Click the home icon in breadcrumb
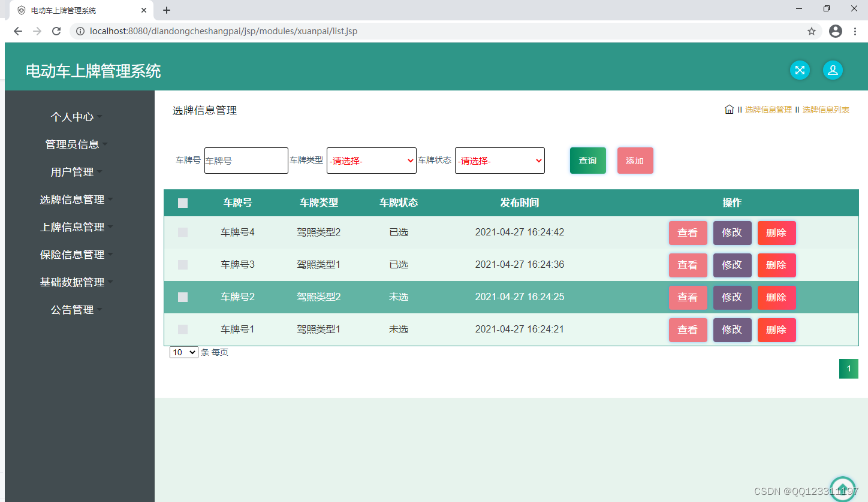868x502 pixels. 729,110
